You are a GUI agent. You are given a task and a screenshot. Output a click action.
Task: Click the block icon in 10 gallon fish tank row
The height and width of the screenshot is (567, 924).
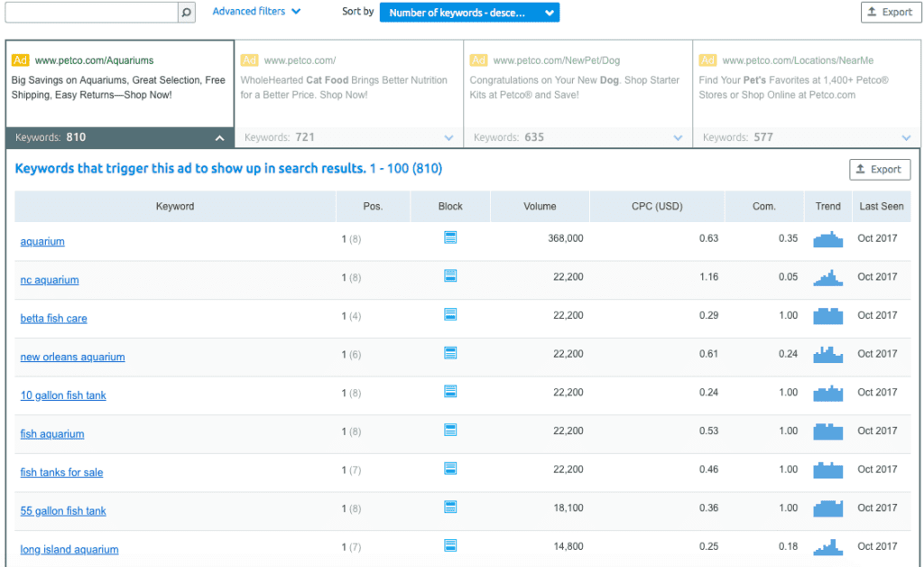click(x=450, y=391)
